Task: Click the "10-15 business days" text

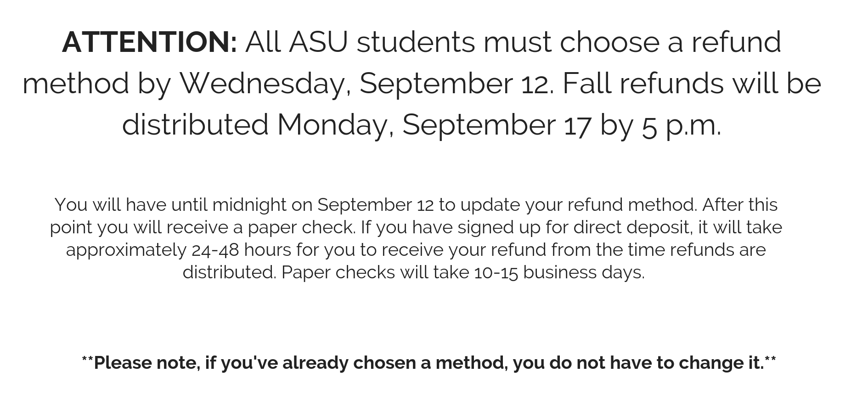Action: coord(559,273)
